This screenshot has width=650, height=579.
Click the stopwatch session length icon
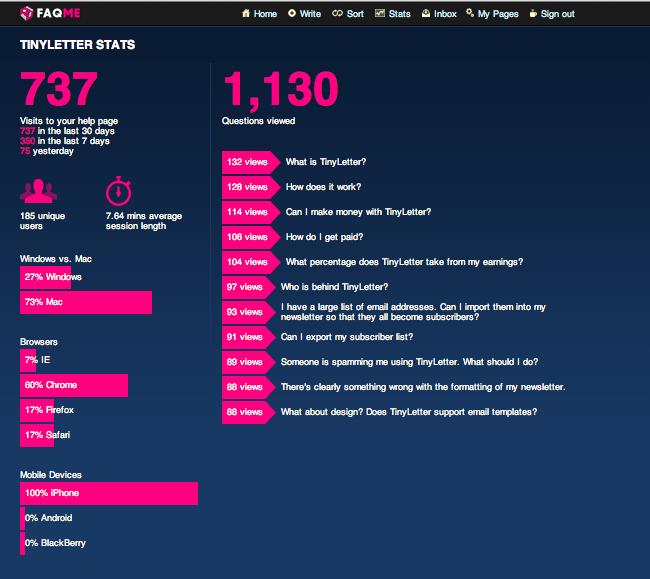(x=119, y=191)
